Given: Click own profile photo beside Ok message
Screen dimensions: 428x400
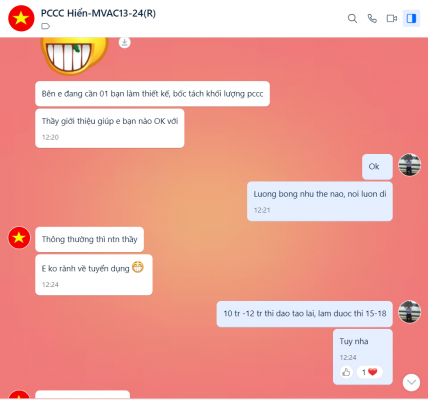Looking at the screenshot, I should [x=410, y=165].
